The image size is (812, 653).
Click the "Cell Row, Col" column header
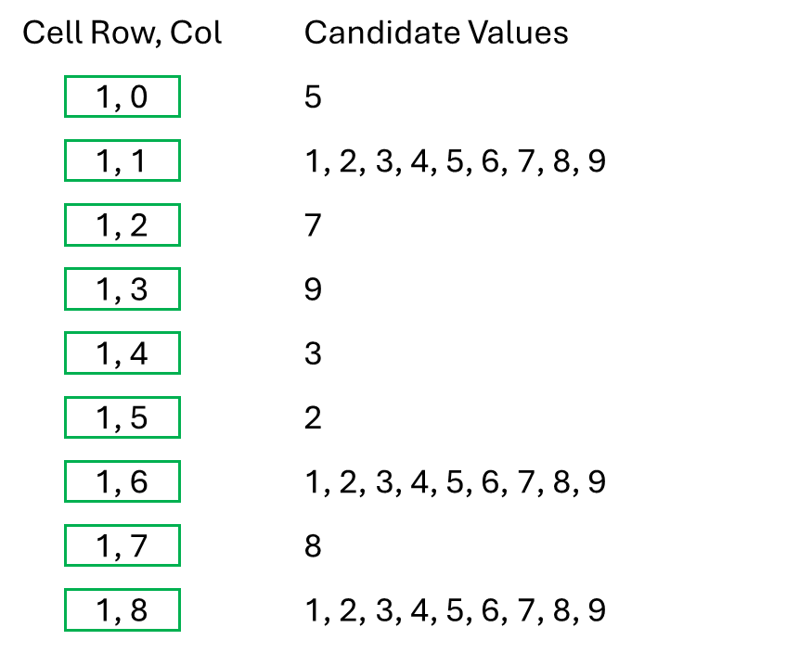tap(122, 33)
